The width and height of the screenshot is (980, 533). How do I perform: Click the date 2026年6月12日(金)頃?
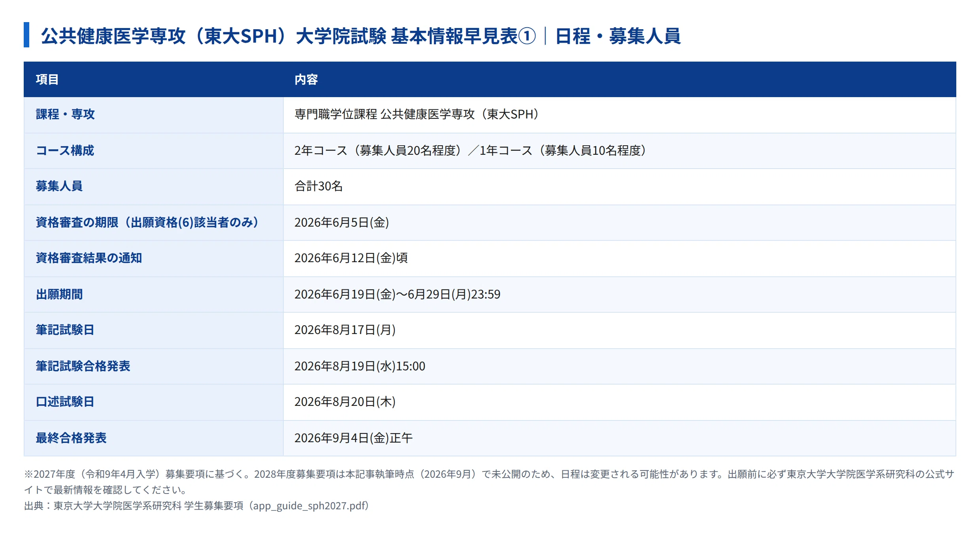pyautogui.click(x=351, y=258)
